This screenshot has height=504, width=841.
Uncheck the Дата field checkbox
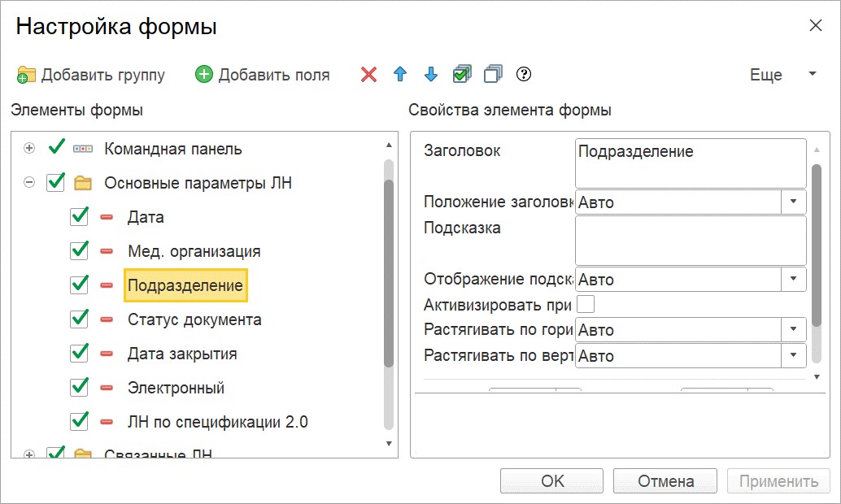pyautogui.click(x=79, y=217)
